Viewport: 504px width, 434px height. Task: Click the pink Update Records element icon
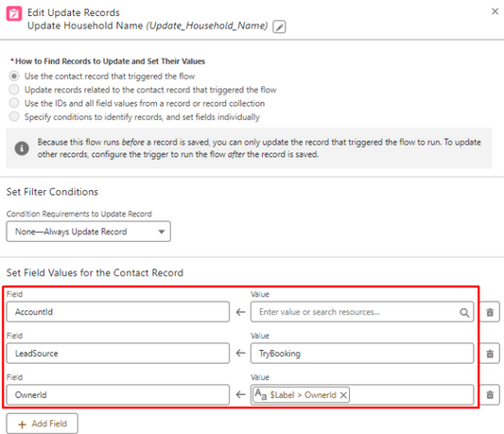click(x=14, y=14)
